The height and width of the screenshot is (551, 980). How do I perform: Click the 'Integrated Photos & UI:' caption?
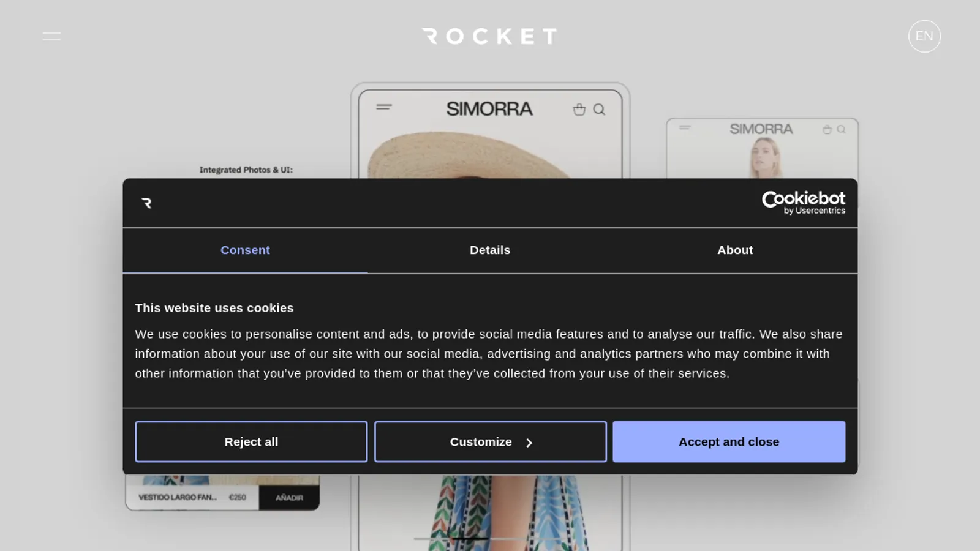pos(246,170)
